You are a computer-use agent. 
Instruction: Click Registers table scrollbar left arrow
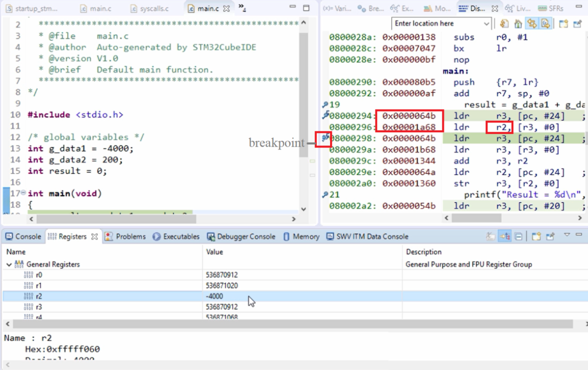(x=7, y=324)
